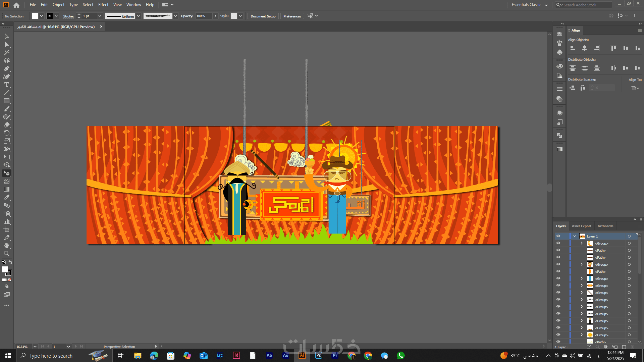
Task: Select the Eyedropper tool
Action: click(x=7, y=197)
